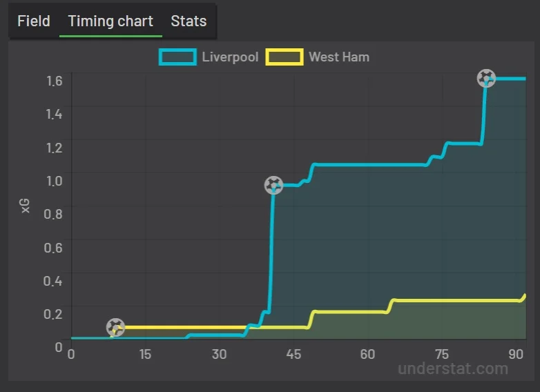Toggle the Liverpool series legend label
The height and width of the screenshot is (392, 540).
tap(230, 57)
